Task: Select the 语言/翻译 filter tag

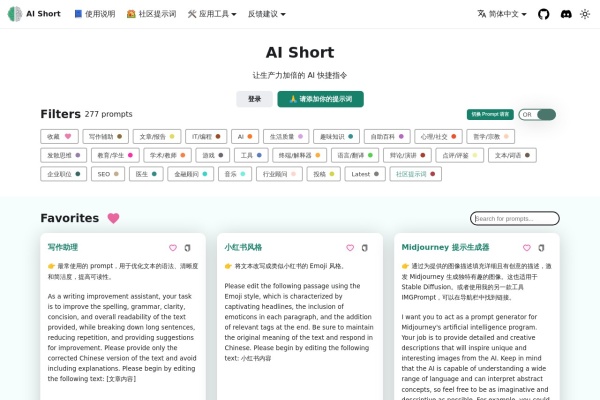Action: 355,155
